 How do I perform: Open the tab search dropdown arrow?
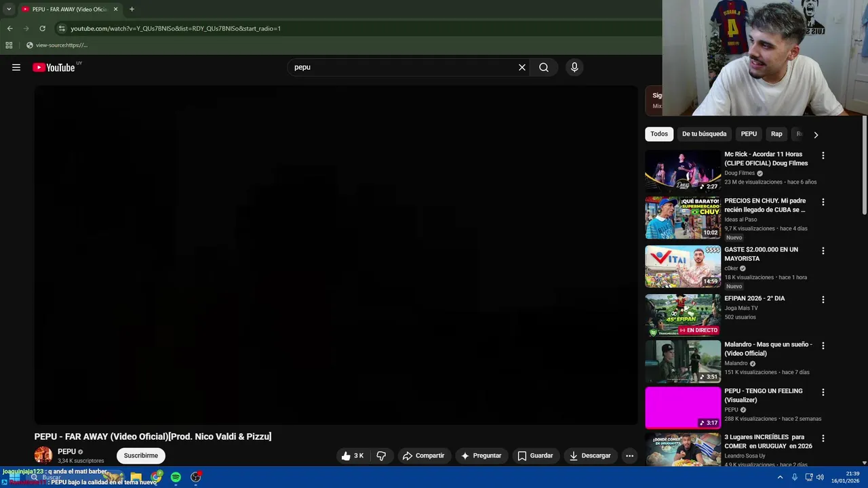point(9,9)
